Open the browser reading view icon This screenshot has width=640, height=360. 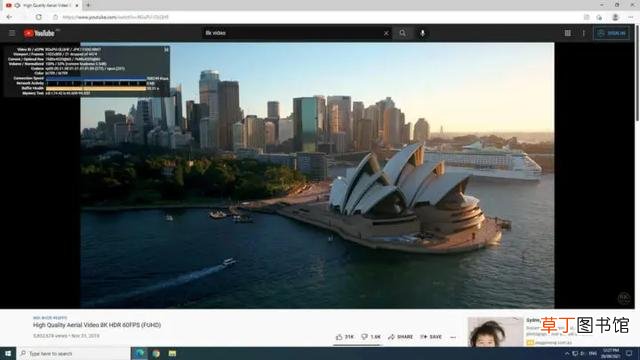pos(587,17)
